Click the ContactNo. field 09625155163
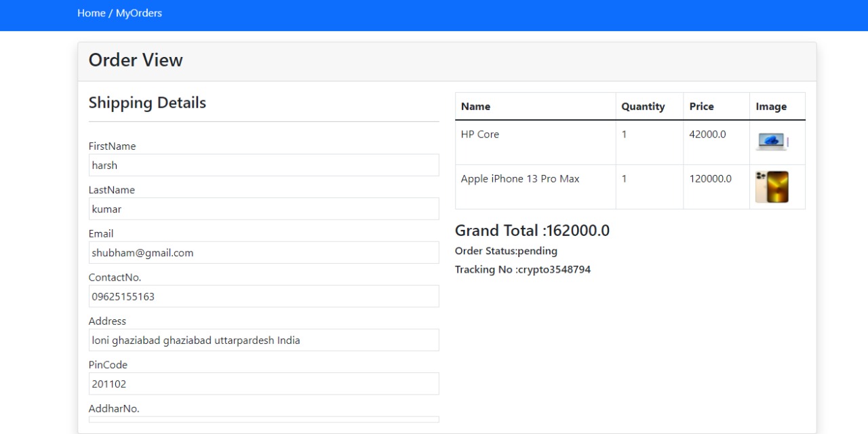The height and width of the screenshot is (434, 868). (x=264, y=296)
